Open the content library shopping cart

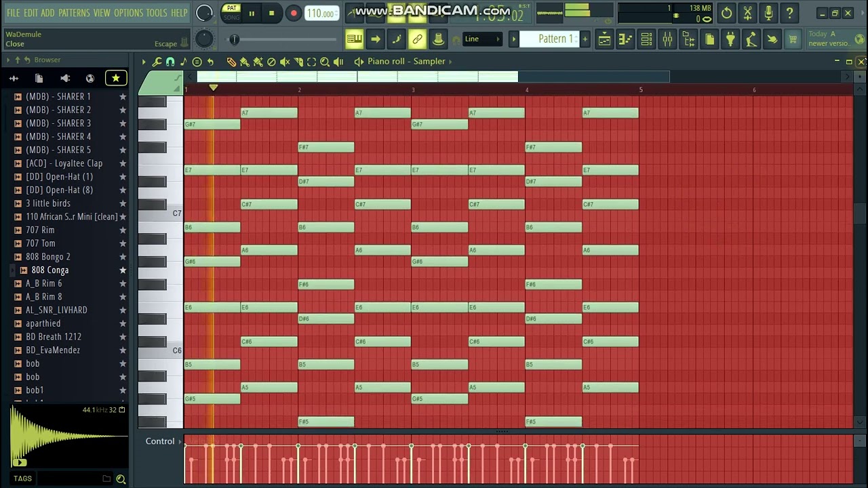click(x=792, y=39)
